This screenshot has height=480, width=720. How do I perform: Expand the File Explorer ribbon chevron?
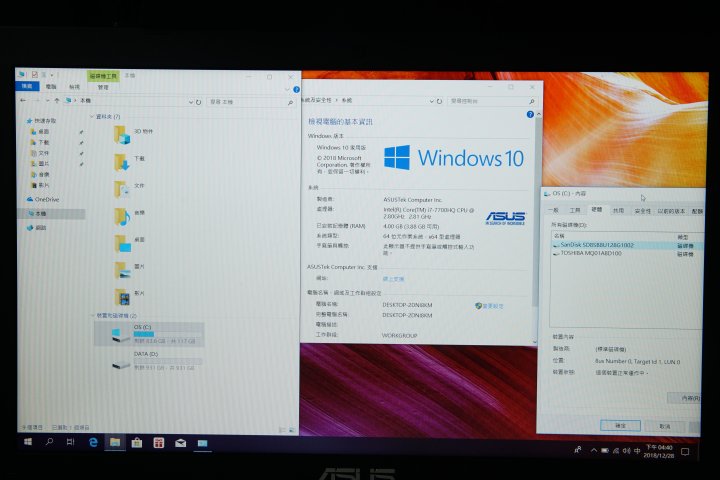click(x=287, y=90)
